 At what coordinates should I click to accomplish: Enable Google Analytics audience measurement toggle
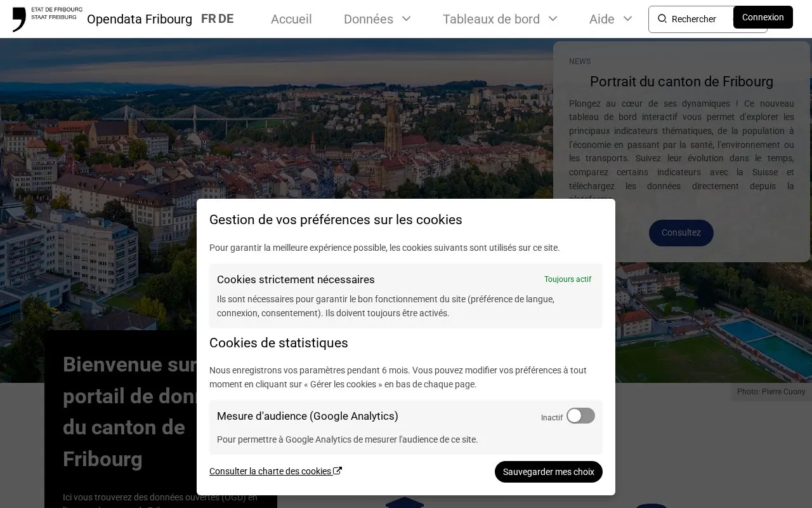coord(580,416)
